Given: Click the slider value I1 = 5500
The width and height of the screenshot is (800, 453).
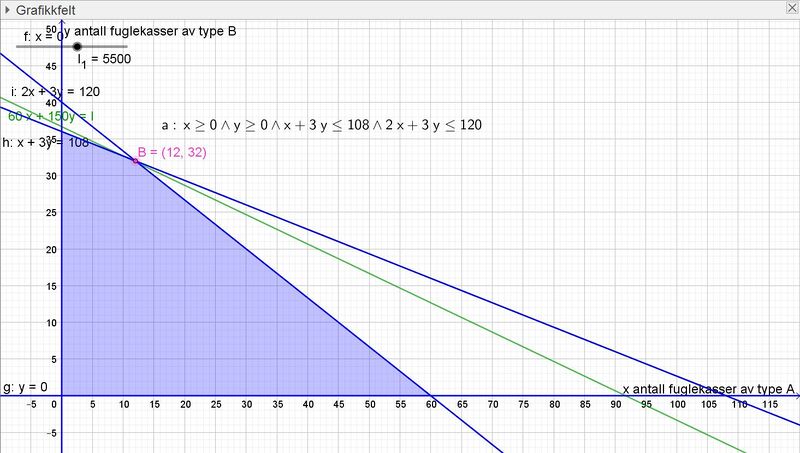Looking at the screenshot, I should pos(105,60).
